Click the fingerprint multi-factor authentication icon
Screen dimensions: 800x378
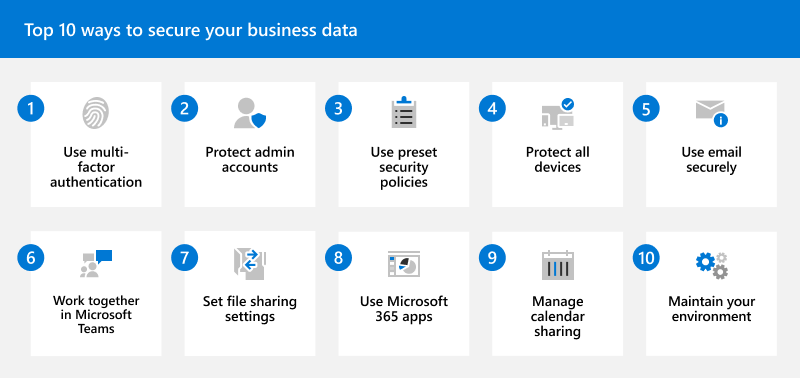pyautogui.click(x=96, y=113)
